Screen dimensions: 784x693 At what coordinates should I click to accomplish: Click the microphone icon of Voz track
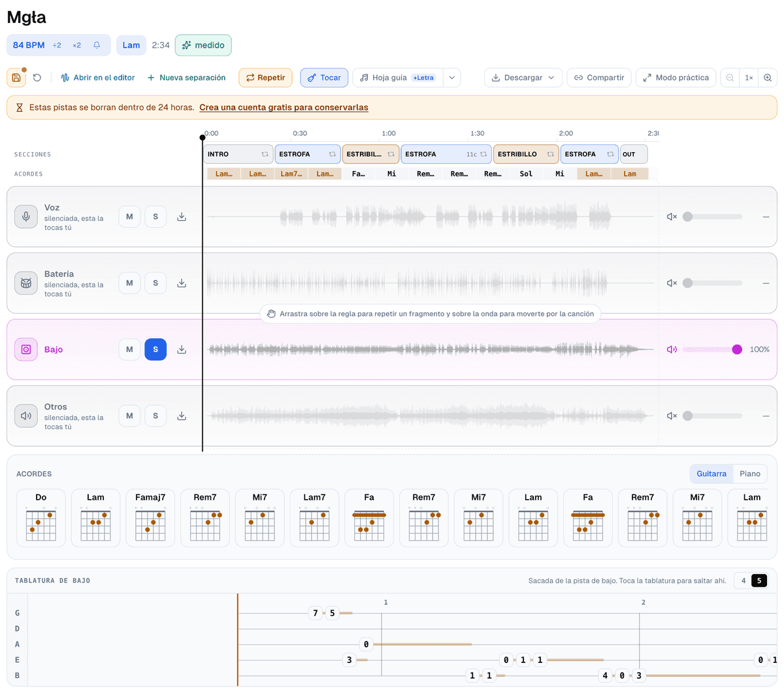pyautogui.click(x=26, y=217)
